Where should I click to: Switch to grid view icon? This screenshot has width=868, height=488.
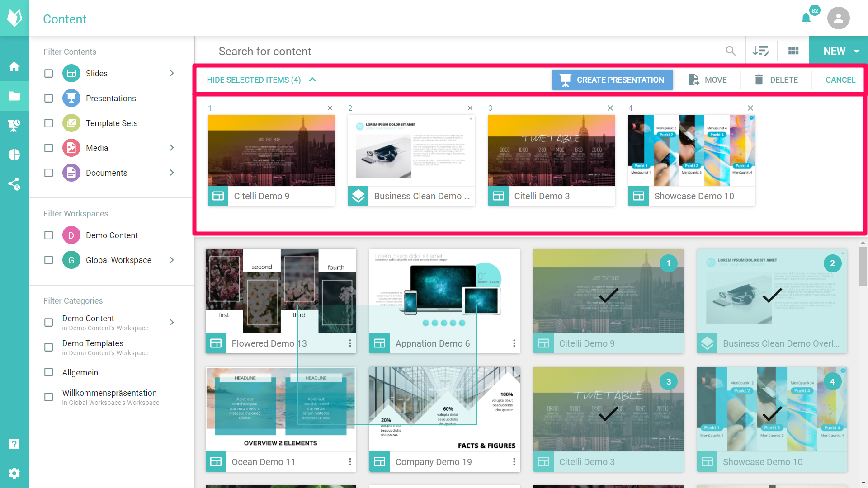point(793,51)
